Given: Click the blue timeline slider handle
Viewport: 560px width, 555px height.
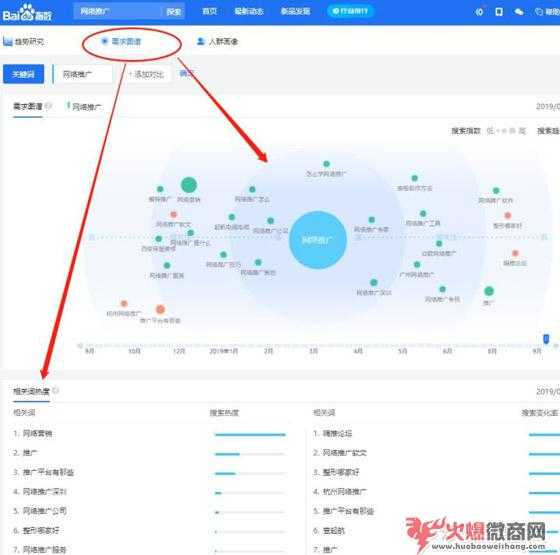Looking at the screenshot, I should click(546, 339).
